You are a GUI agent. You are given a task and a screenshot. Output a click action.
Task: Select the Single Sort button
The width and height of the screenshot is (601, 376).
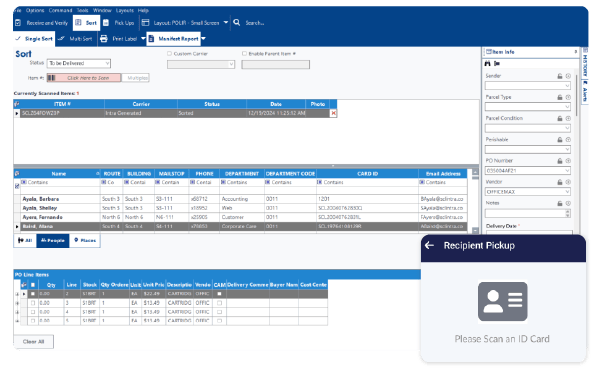[x=34, y=39]
